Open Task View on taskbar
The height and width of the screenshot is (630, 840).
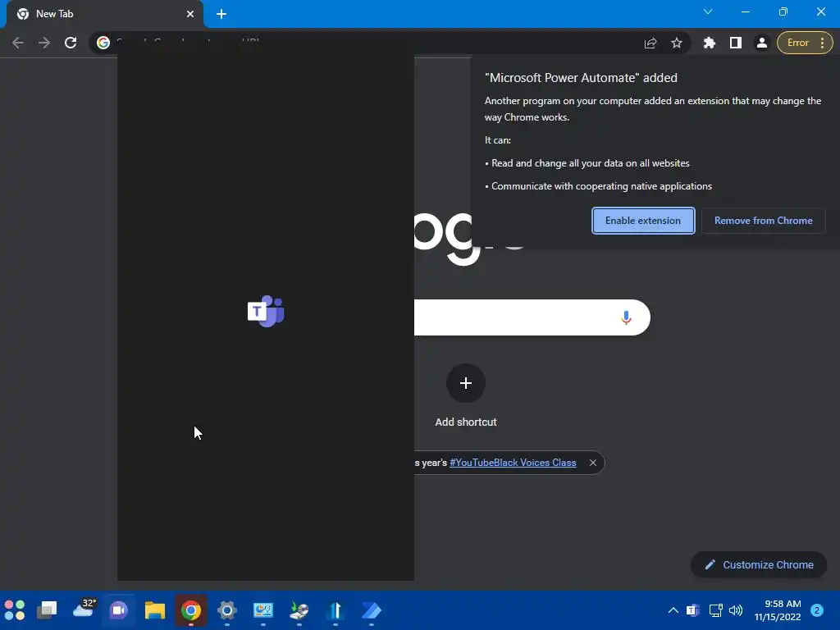click(47, 610)
